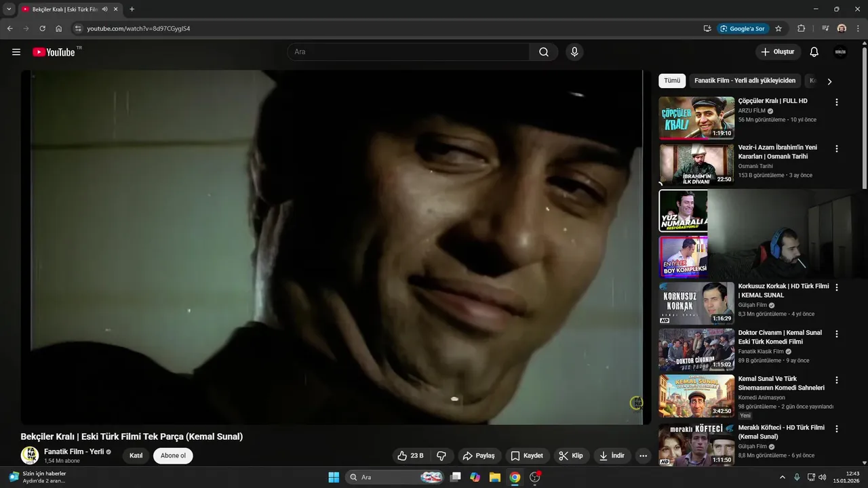The width and height of the screenshot is (868, 488).
Task: Go back with the browser back arrow
Action: pyautogui.click(x=9, y=28)
